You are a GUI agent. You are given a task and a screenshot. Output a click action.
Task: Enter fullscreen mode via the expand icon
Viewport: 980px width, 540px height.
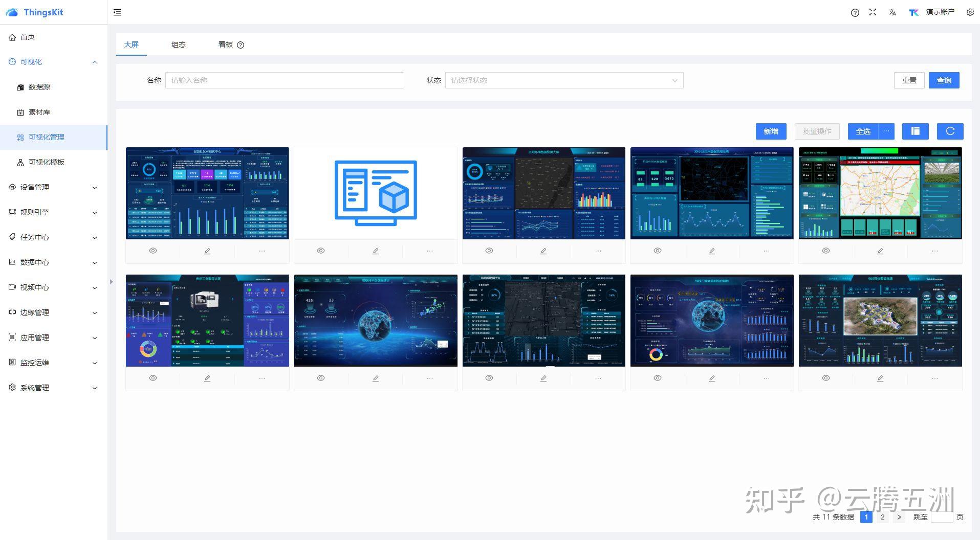(x=873, y=12)
